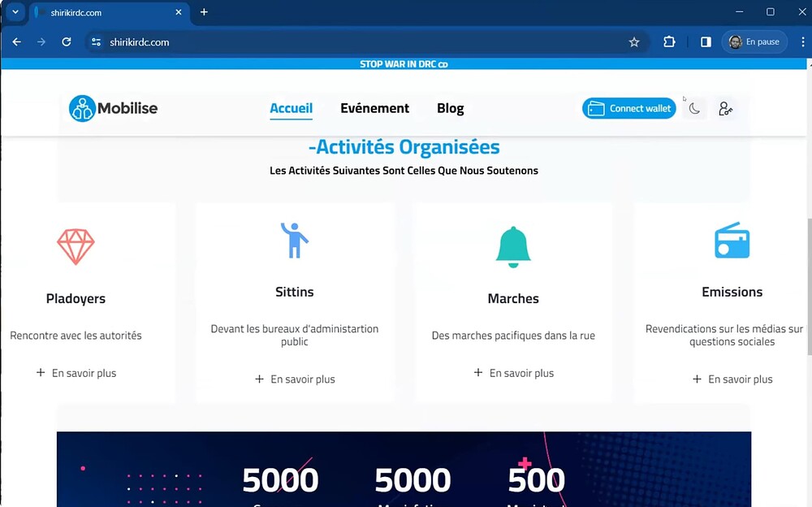Click the 500 counter number
This screenshot has width=812, height=507.
[536, 479]
